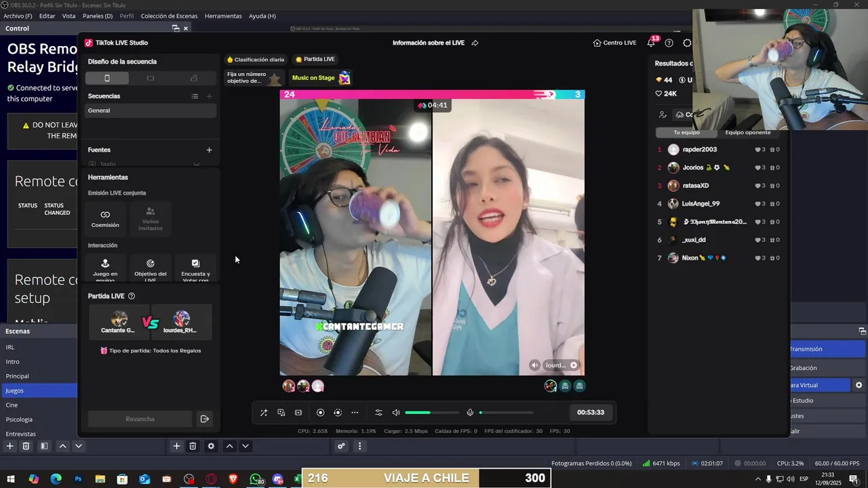
Task: Open virtual camera settings gear in OBS
Action: [x=859, y=385]
